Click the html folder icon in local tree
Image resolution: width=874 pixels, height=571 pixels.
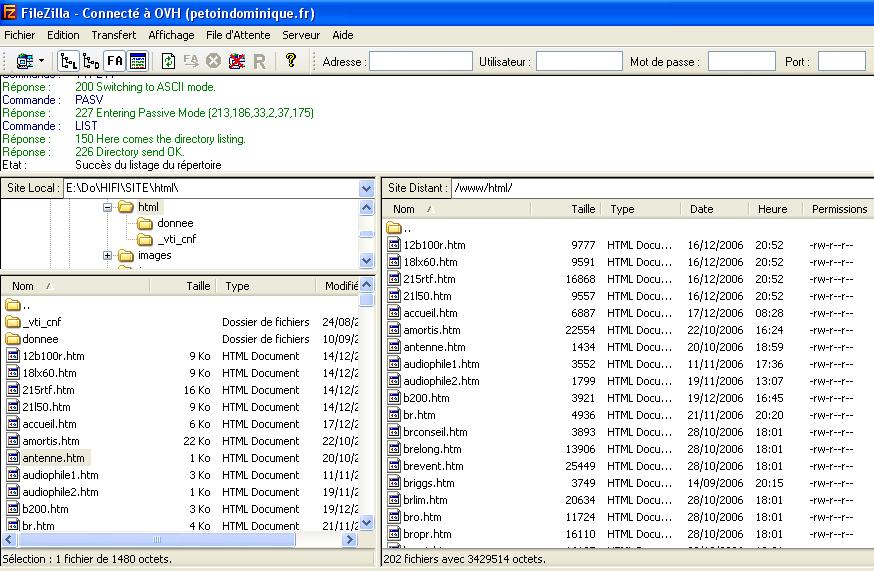[126, 207]
